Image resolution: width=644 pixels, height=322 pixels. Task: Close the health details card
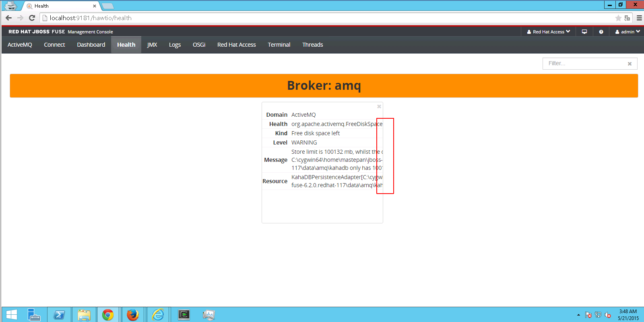click(x=379, y=106)
